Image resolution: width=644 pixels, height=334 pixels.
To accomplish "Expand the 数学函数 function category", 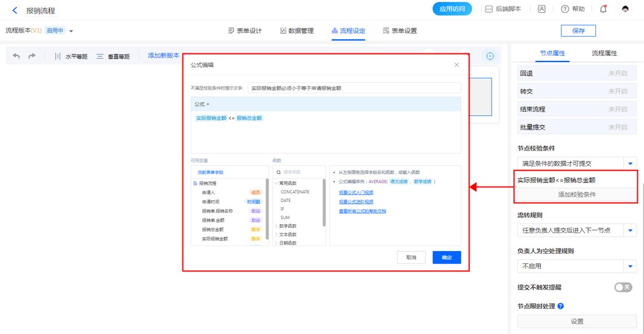I will pos(287,226).
